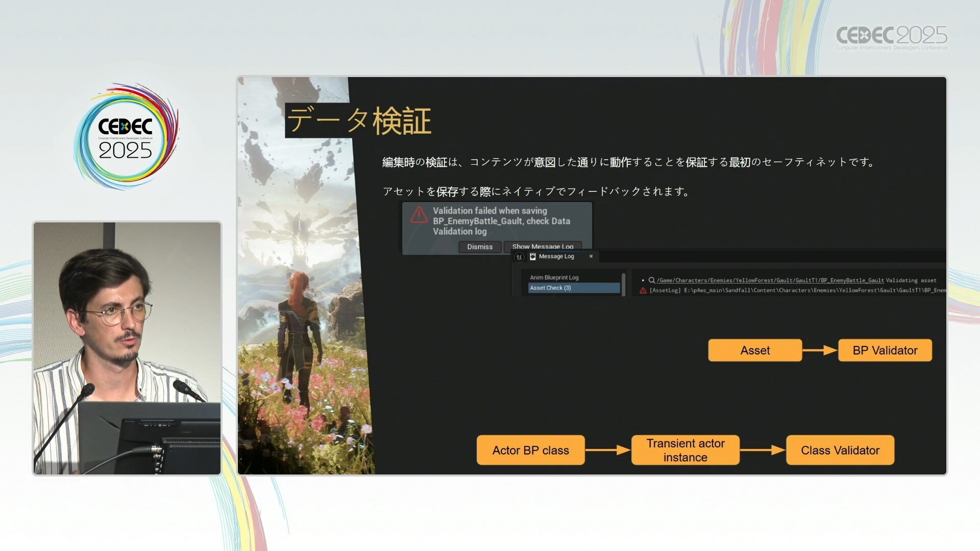Click the Class Validator box
This screenshot has width=980, height=551.
[x=840, y=450]
